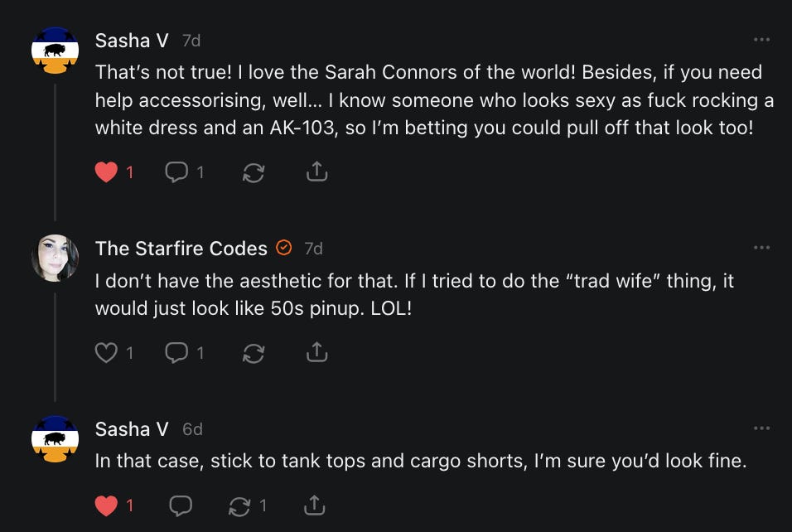Open more options on Sasha V's first comment
Image resolution: width=792 pixels, height=532 pixels.
click(761, 40)
